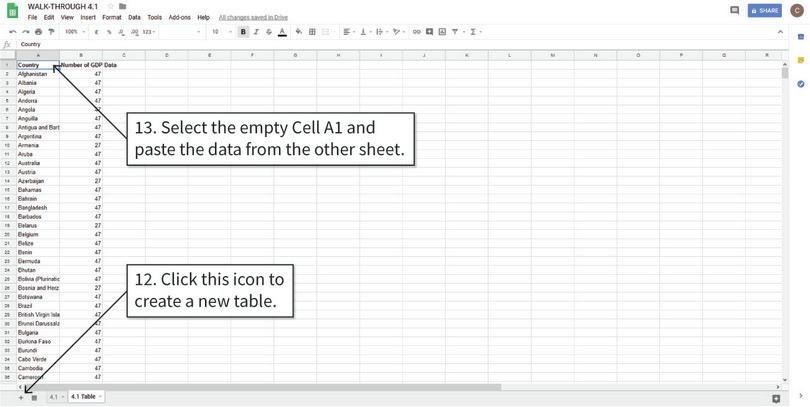Toggle bold formatting
This screenshot has height=407, width=810.
point(243,32)
